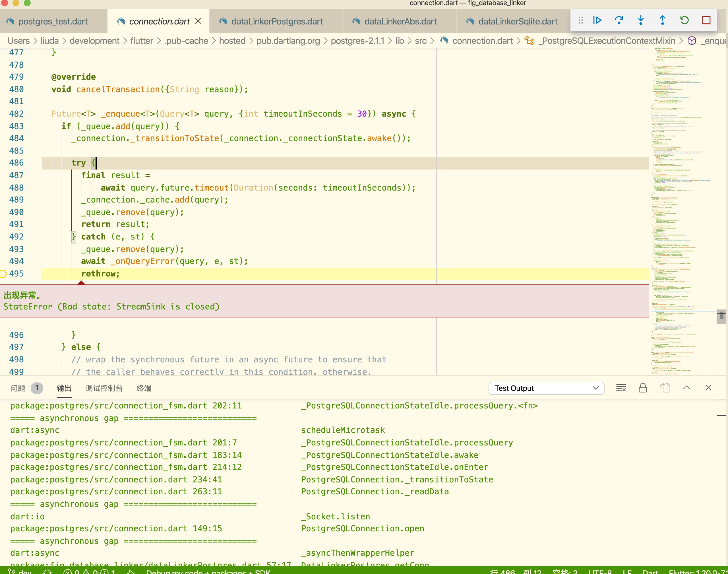Click the synchronize changes icon
This screenshot has height=574, width=728.
pos(47,571)
